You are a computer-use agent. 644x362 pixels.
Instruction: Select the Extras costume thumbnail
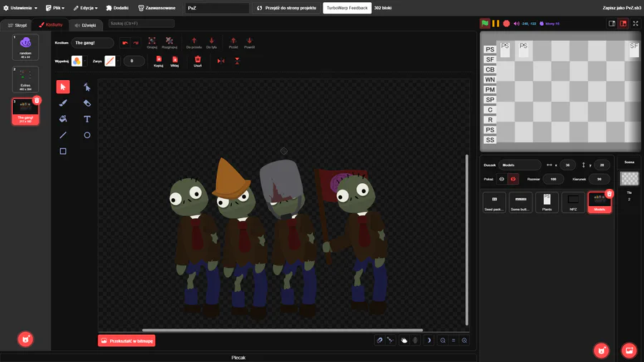[26, 79]
